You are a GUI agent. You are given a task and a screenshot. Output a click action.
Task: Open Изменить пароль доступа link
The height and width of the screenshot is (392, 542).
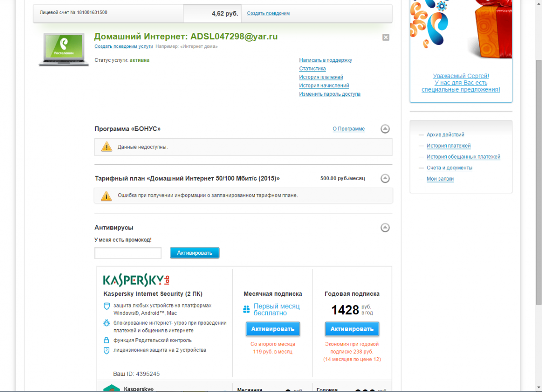pyautogui.click(x=329, y=94)
